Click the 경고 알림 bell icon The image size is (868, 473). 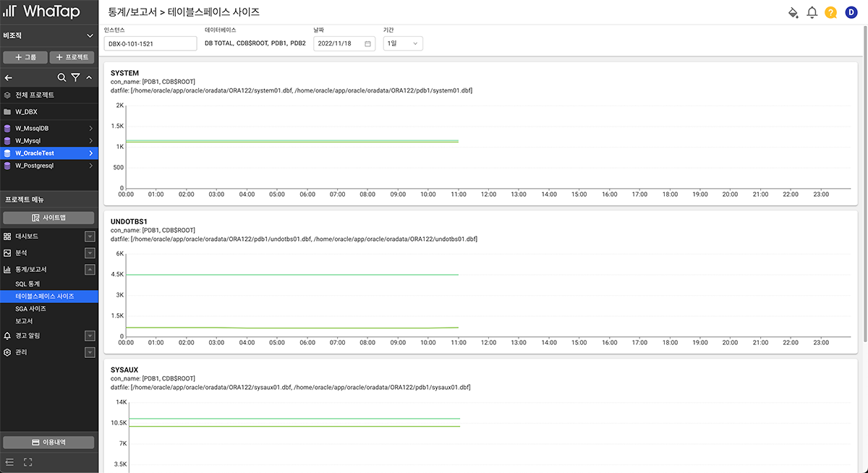tap(7, 336)
